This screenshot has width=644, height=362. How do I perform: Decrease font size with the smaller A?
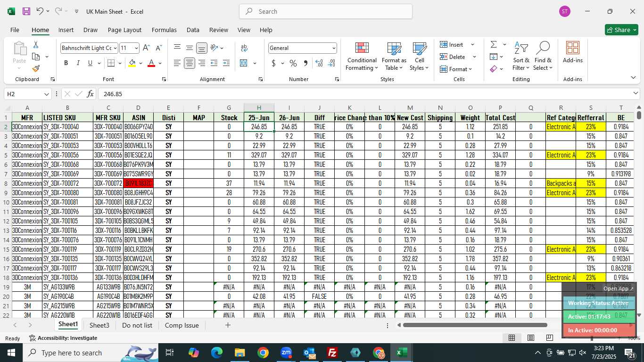pos(158,48)
